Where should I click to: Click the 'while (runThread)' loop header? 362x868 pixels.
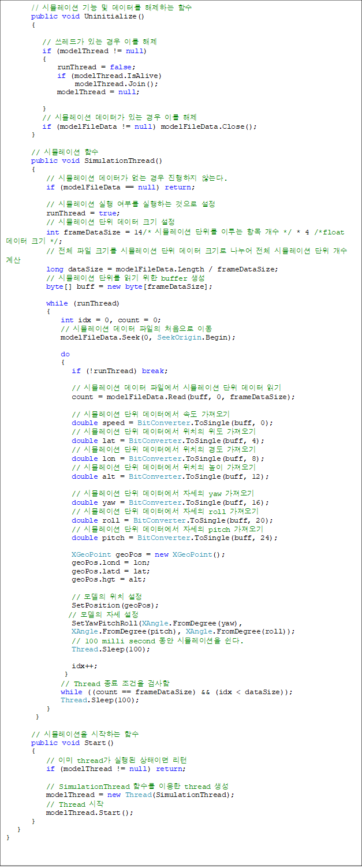83,304
